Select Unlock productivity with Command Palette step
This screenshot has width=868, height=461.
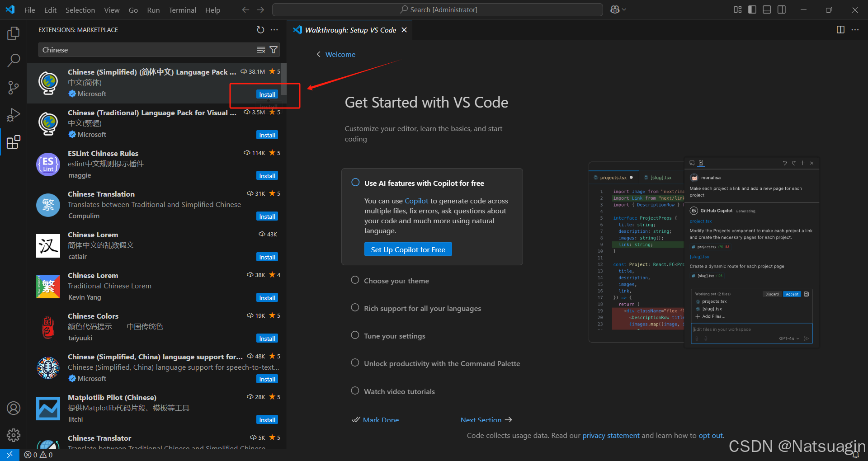click(x=442, y=363)
